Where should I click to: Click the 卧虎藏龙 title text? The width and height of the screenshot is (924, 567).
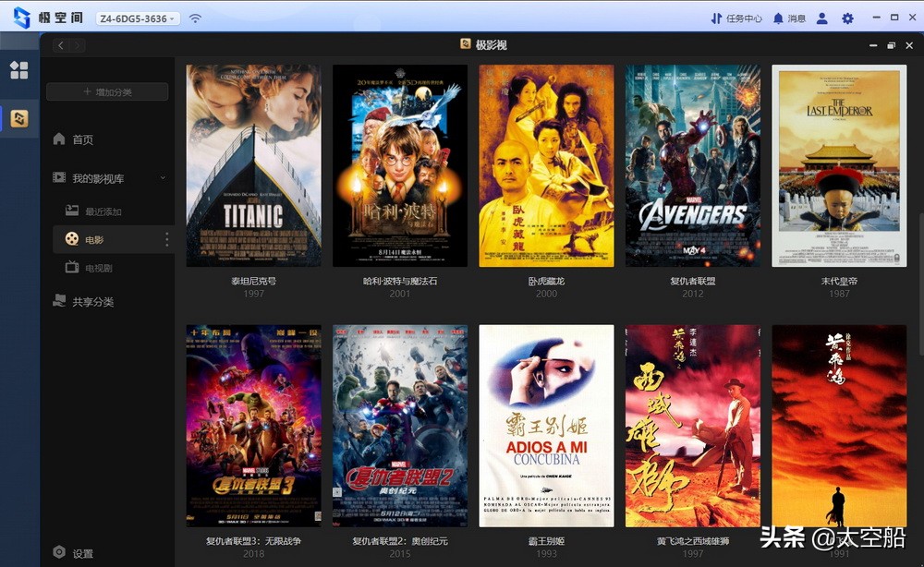tap(546, 281)
